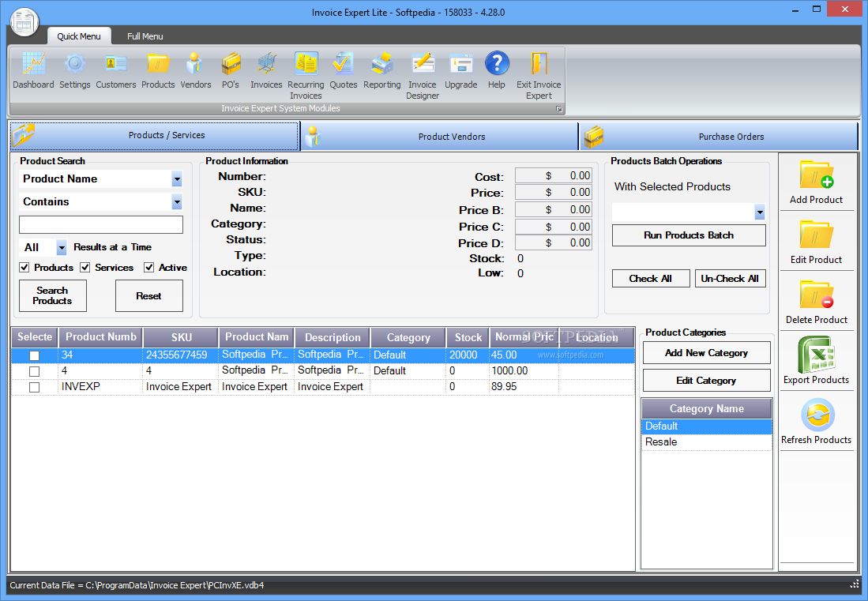The image size is (868, 601).
Task: Check the select box for product 4
Action: click(34, 371)
